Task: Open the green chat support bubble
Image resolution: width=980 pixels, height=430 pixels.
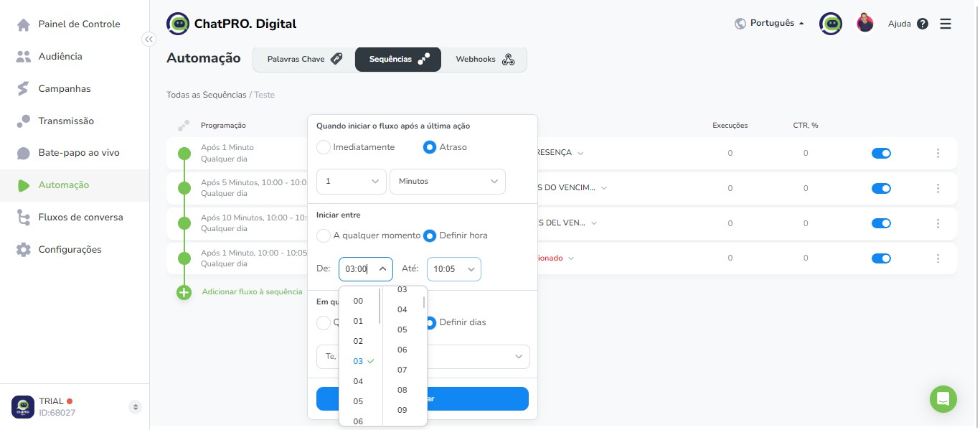Action: click(943, 399)
